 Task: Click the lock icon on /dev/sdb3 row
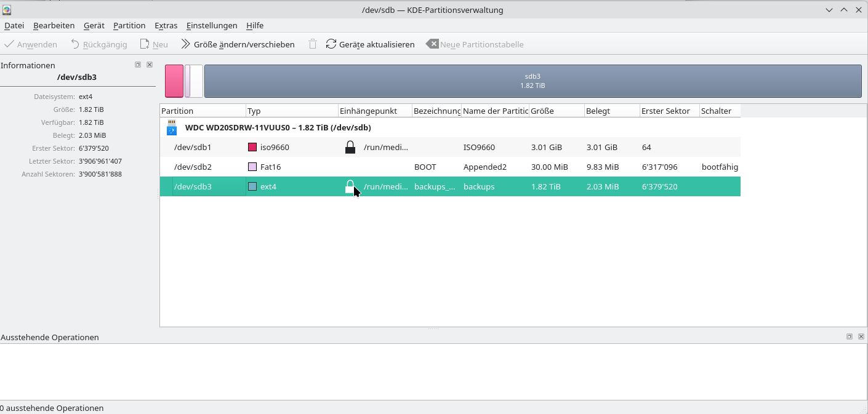coord(350,187)
